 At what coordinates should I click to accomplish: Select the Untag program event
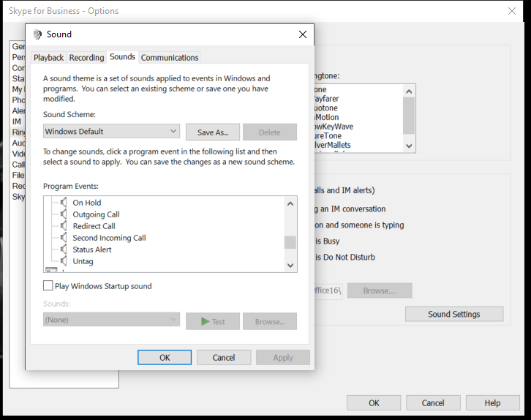point(83,261)
